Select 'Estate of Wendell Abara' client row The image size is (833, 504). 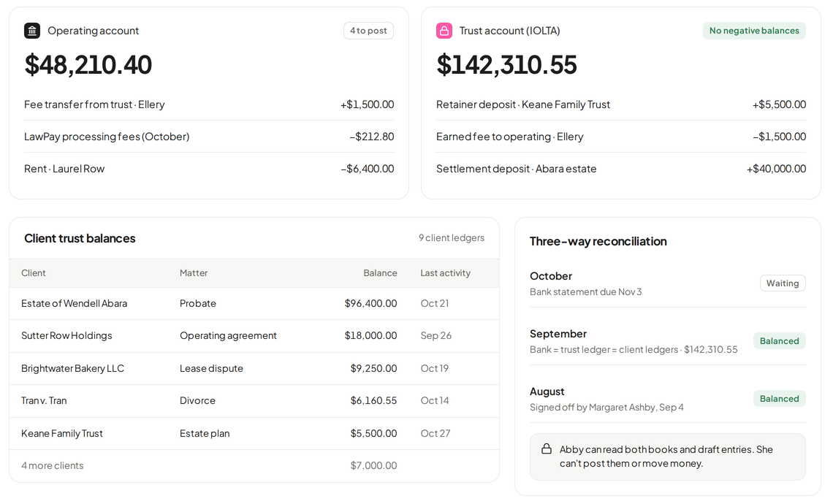pyautogui.click(x=254, y=304)
